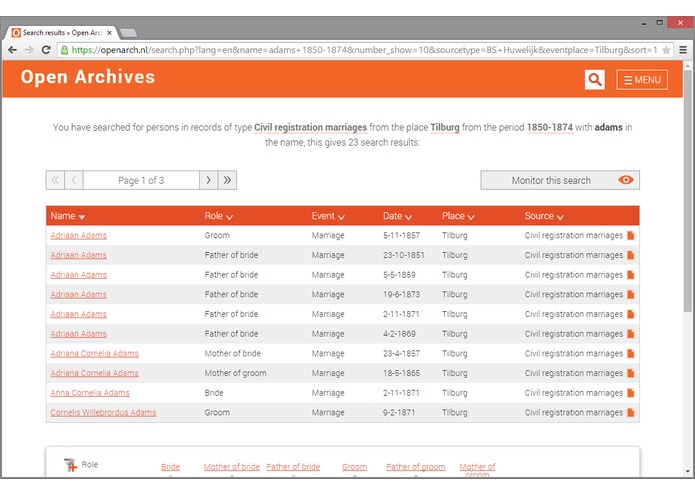Click document icon in Anna Cornelia Adams row

coord(631,393)
